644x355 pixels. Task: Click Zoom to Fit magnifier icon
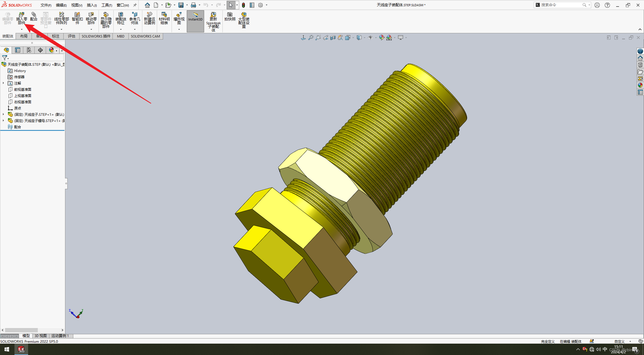point(311,38)
